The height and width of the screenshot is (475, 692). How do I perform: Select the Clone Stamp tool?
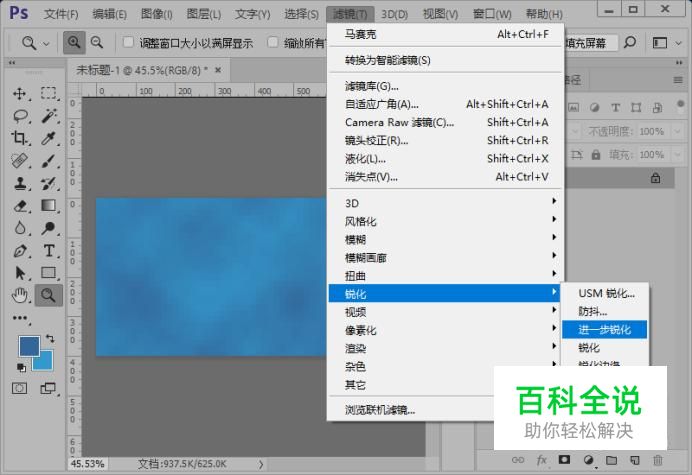[19, 183]
